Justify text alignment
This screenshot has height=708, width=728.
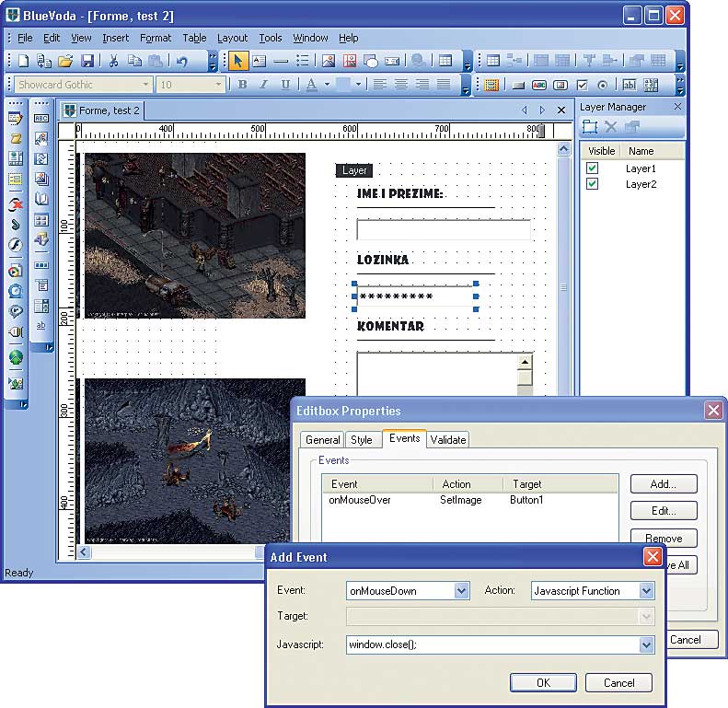pos(444,84)
